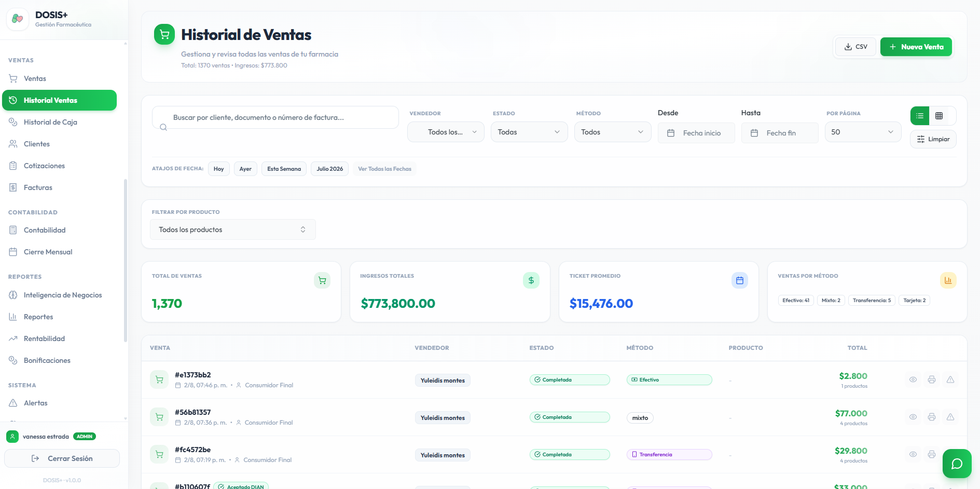Screen dimensions: 980x489
Task: Apply the Julio 2026 date shortcut
Action: point(329,169)
